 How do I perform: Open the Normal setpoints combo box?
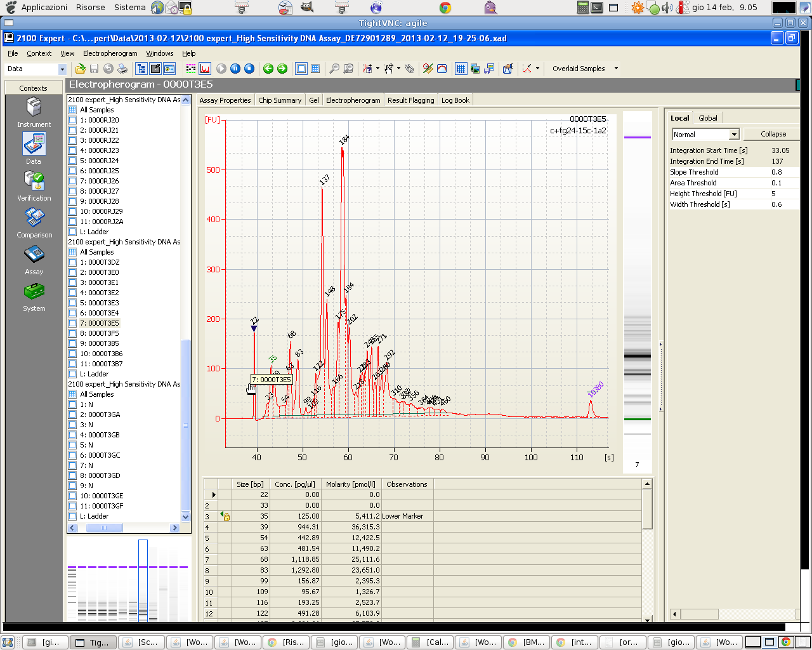pyautogui.click(x=705, y=134)
